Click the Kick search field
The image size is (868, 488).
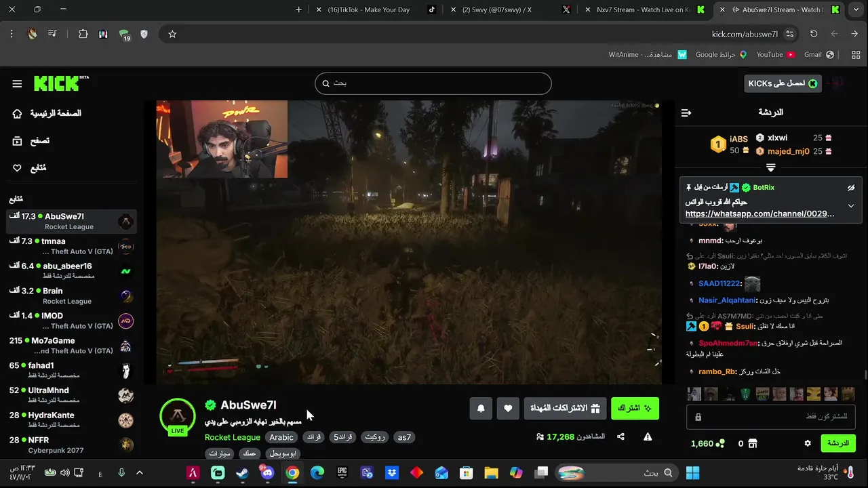coord(433,83)
